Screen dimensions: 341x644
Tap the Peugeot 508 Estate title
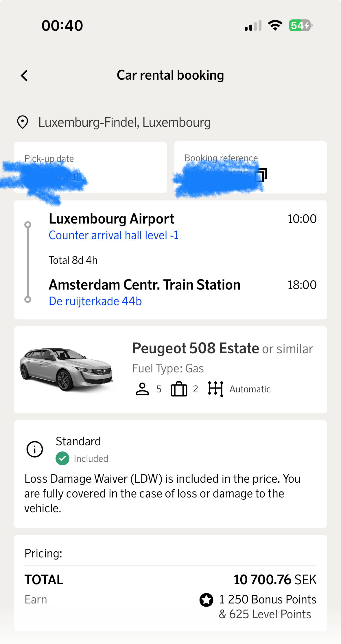tap(196, 348)
